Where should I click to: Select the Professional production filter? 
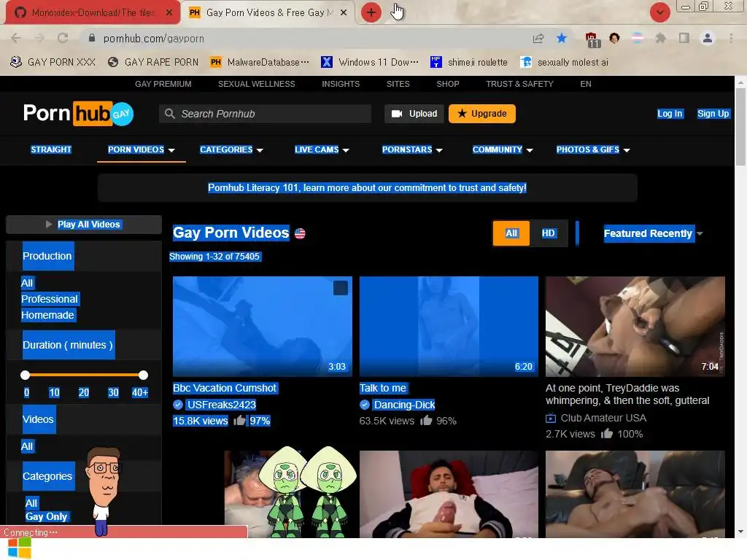click(x=50, y=299)
